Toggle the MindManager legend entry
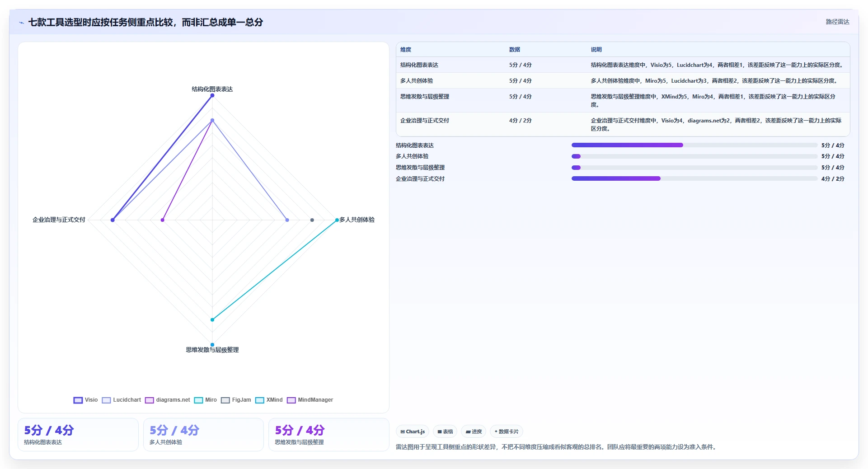 [x=310, y=400]
